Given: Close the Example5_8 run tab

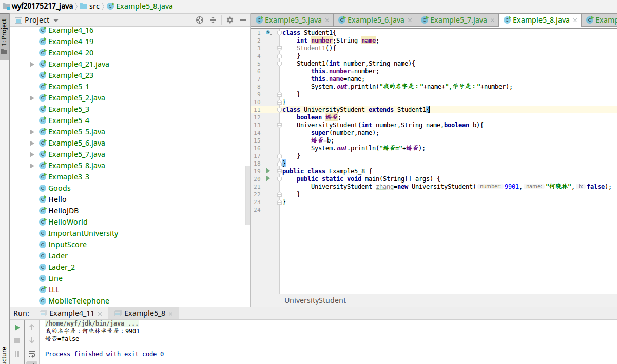Looking at the screenshot, I should (x=171, y=314).
